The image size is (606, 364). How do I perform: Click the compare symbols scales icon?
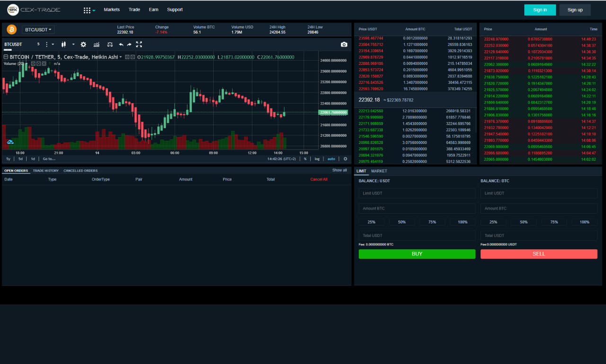tap(110, 44)
